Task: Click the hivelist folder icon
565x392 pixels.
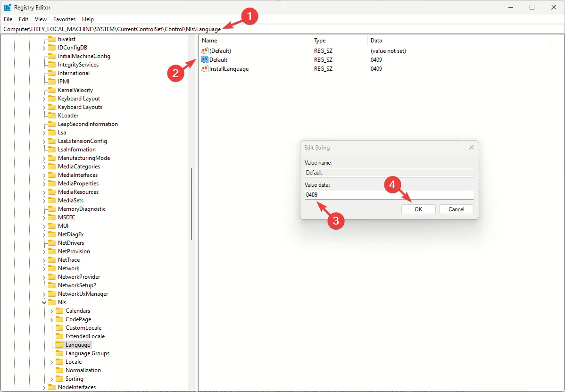Action: click(52, 39)
